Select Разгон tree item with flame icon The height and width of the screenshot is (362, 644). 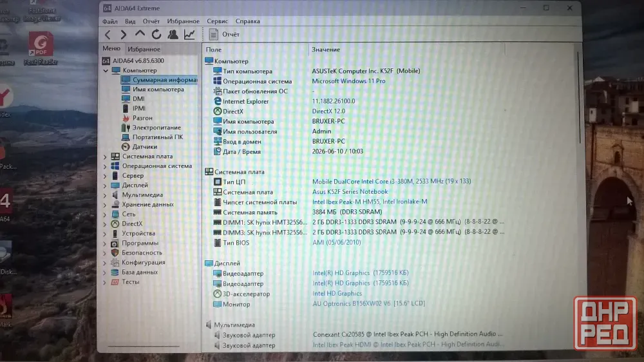[142, 118]
